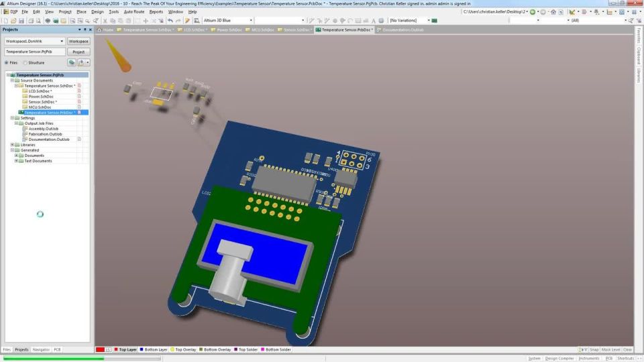Collapse the Temperature Sensor.PrjPcb project node
Image resolution: width=644 pixels, height=362 pixels.
pos(8,75)
